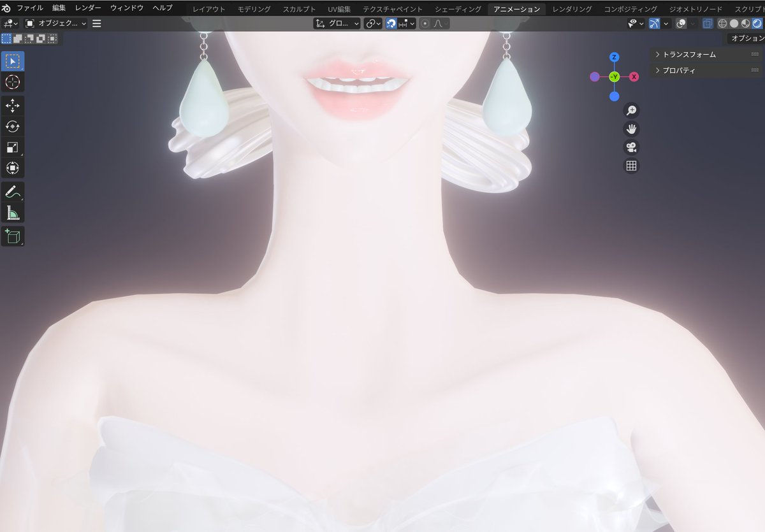Switch to solid viewport shading
This screenshot has width=765, height=532.
pyautogui.click(x=734, y=24)
